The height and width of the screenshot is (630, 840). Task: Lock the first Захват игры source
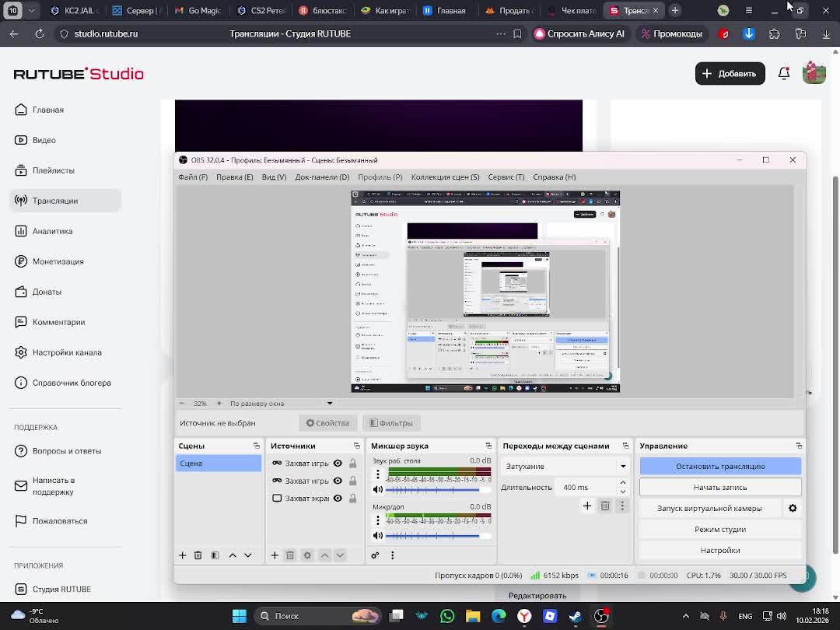[x=353, y=464]
